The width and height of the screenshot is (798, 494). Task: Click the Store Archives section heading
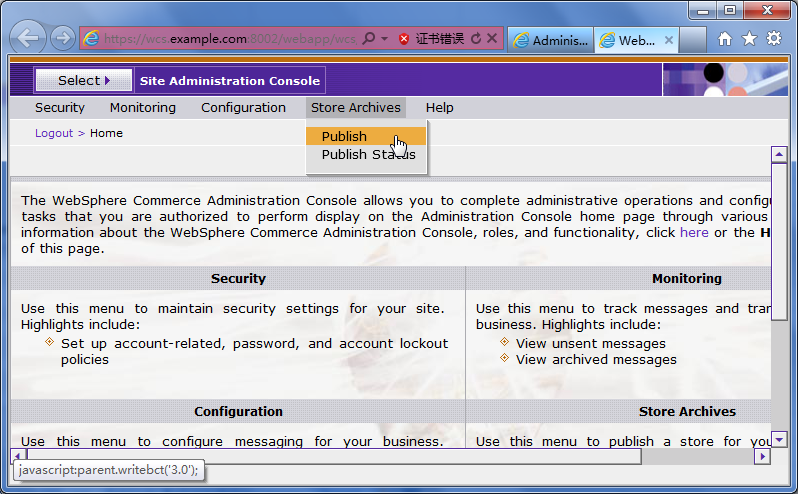pos(688,412)
